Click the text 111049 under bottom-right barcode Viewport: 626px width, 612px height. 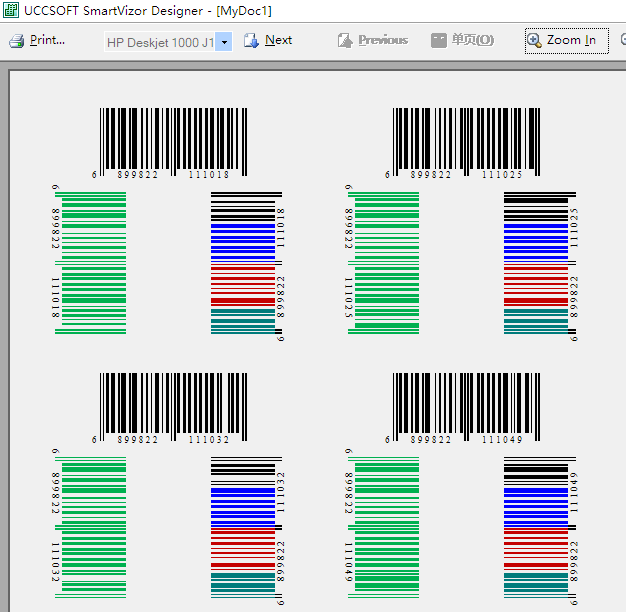coord(502,440)
